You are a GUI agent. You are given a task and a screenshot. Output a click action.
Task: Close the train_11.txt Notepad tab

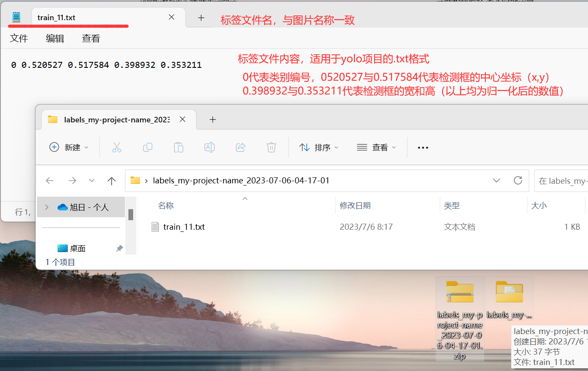click(x=171, y=17)
